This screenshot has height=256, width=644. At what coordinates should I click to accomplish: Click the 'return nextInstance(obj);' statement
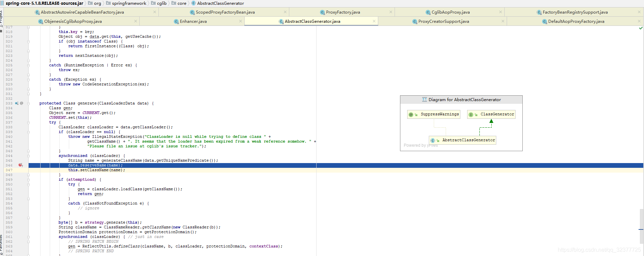coord(88,56)
